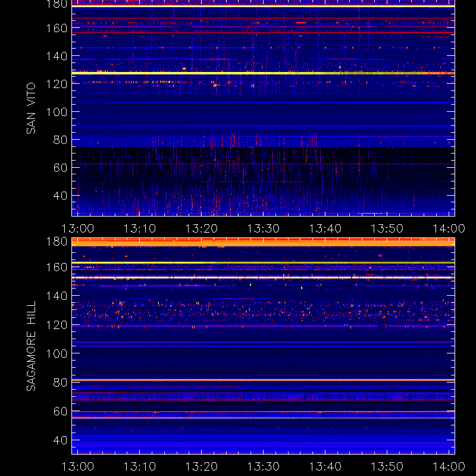Click the 13:40 time label under Sagamore Hill plot
Screen dimensions: 476x476
click(325, 466)
